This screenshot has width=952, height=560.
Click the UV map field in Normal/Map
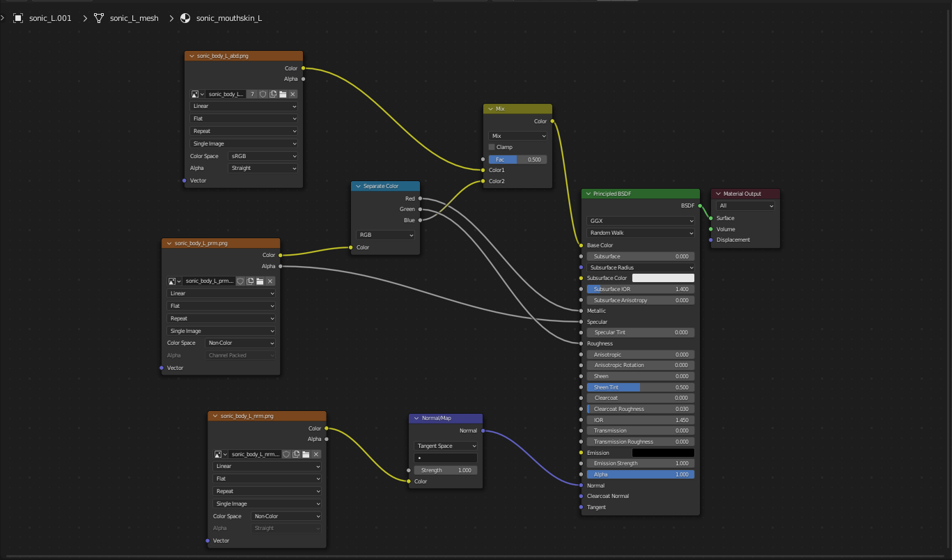[x=446, y=458]
